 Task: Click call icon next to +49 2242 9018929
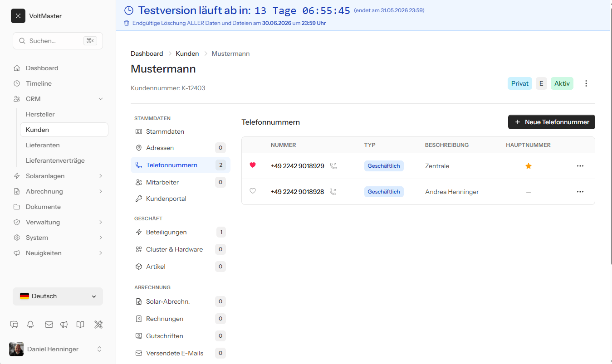click(333, 166)
